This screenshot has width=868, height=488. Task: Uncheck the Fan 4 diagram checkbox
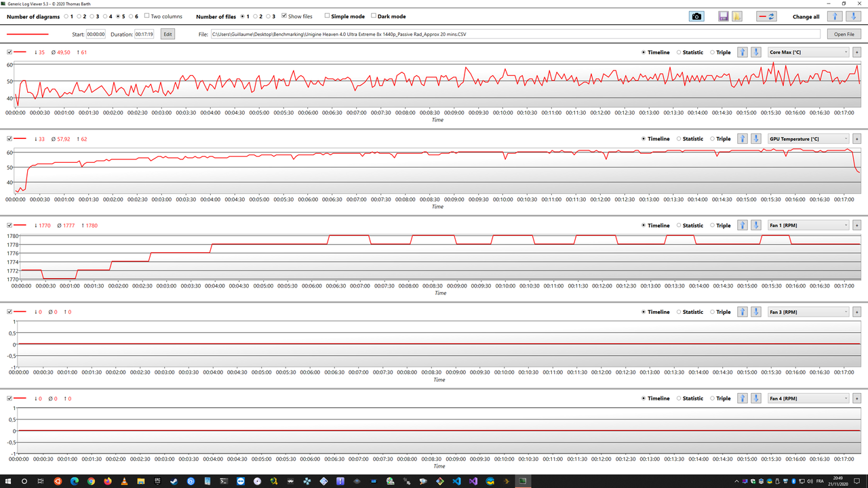click(9, 398)
